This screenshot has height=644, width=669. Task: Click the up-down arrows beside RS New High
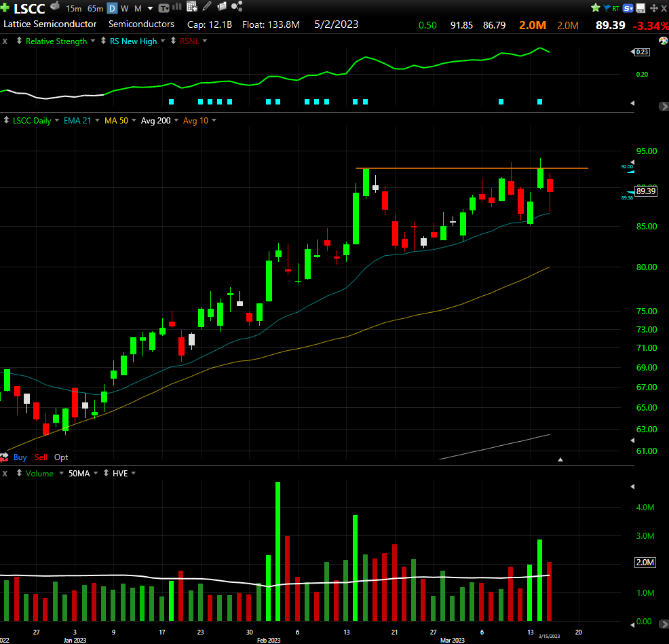(x=103, y=41)
